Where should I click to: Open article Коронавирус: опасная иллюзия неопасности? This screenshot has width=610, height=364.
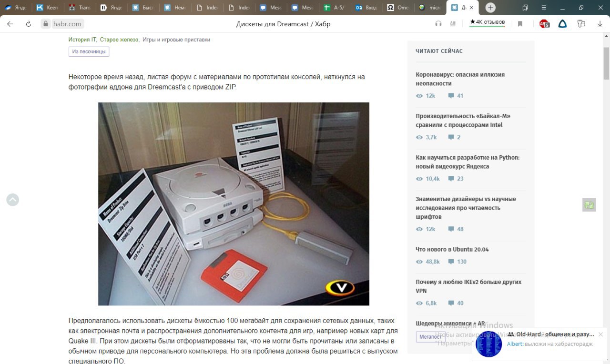pyautogui.click(x=460, y=79)
